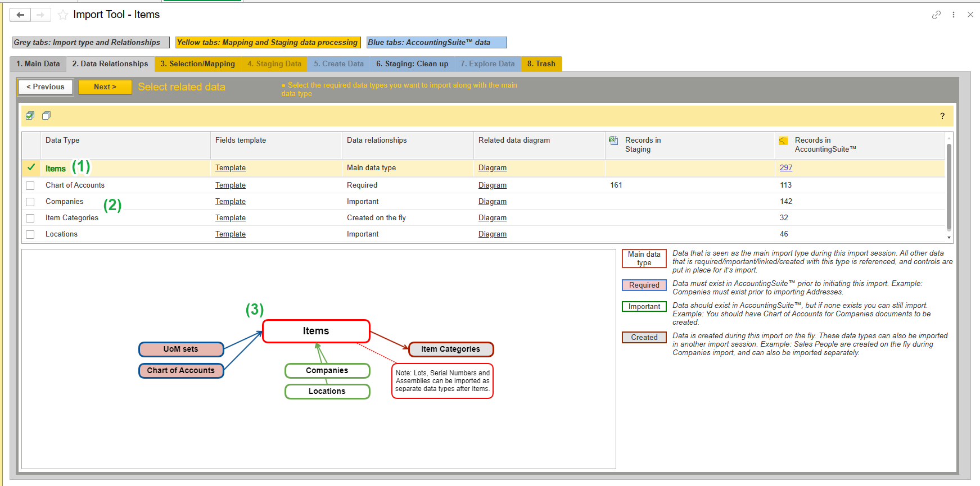Click the scrollbar up arrow in table
The image size is (980, 486).
[x=949, y=138]
